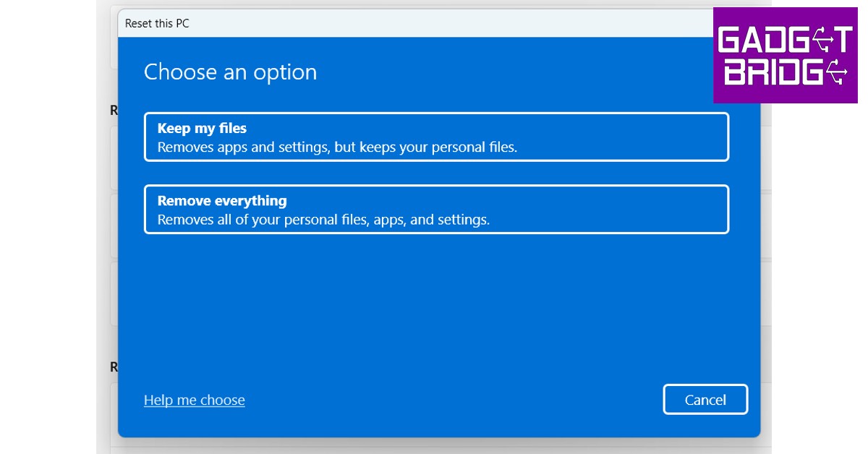The image size is (868, 454).
Task: Click the word 'Cancel' inside its button
Action: [x=705, y=400]
